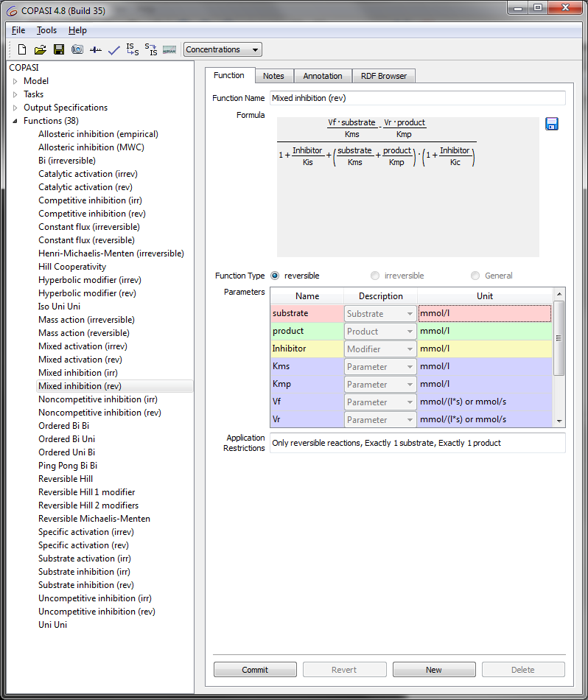Open the Tools menu
The width and height of the screenshot is (588, 700).
click(x=46, y=30)
